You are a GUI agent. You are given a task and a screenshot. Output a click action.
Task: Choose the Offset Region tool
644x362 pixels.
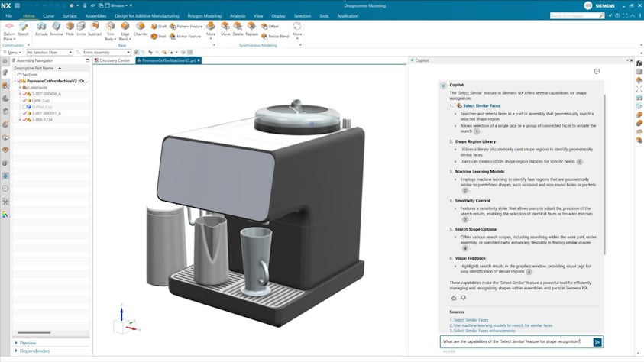click(x=270, y=26)
